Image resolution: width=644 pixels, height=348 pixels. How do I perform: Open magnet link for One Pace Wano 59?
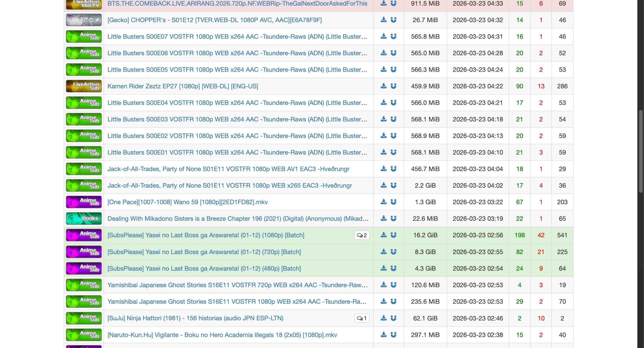point(393,202)
